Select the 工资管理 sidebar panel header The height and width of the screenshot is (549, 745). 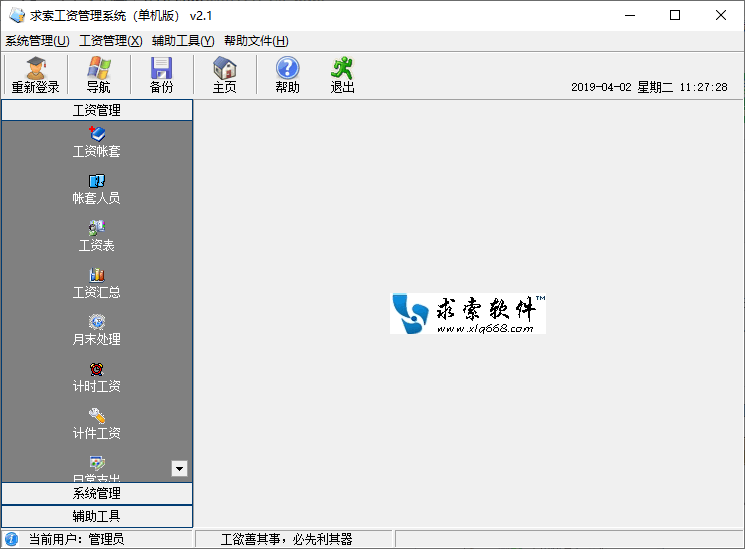coord(97,110)
